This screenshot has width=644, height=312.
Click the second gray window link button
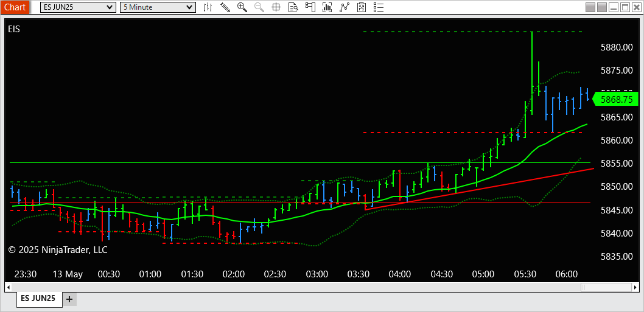pyautogui.click(x=602, y=7)
